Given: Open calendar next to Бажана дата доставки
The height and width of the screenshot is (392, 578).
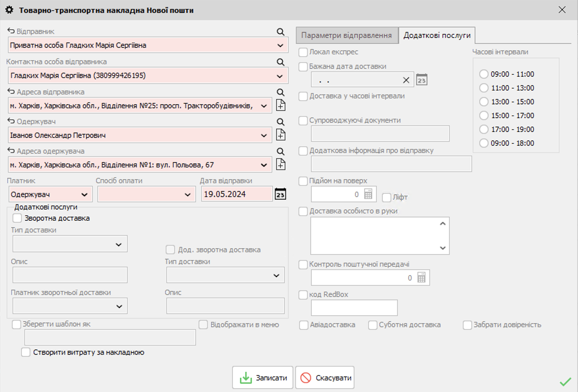Looking at the screenshot, I should point(422,79).
